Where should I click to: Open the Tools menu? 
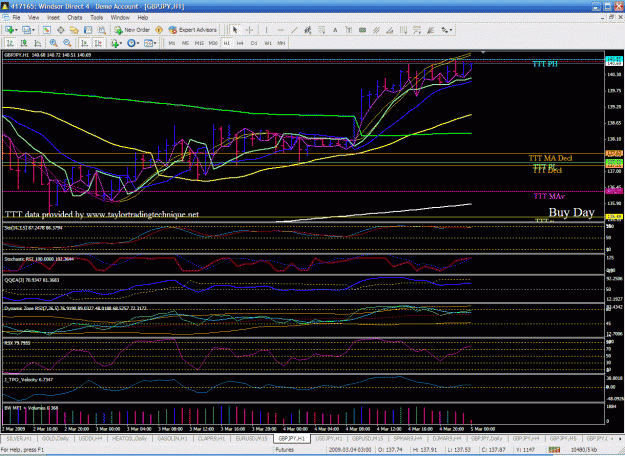point(96,18)
